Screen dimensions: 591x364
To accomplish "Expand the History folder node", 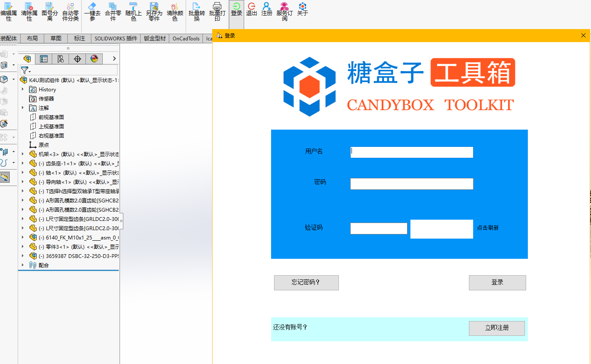I will (23, 90).
